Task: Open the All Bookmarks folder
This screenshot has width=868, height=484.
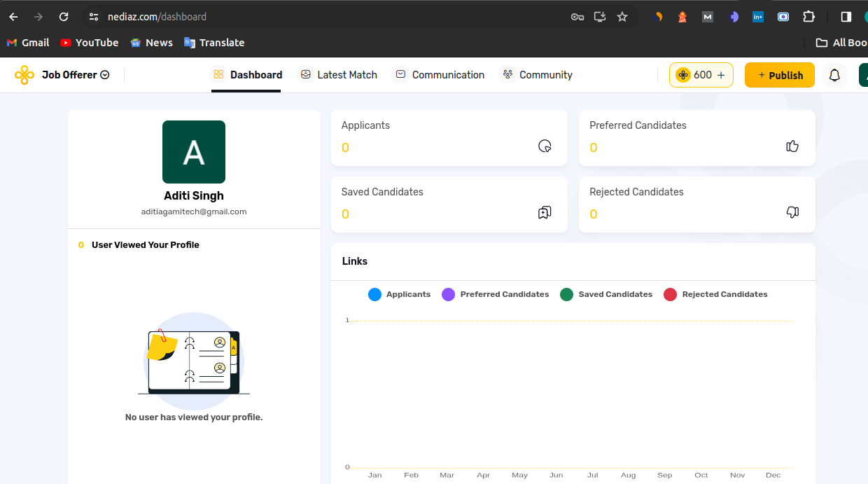Action: coord(841,43)
